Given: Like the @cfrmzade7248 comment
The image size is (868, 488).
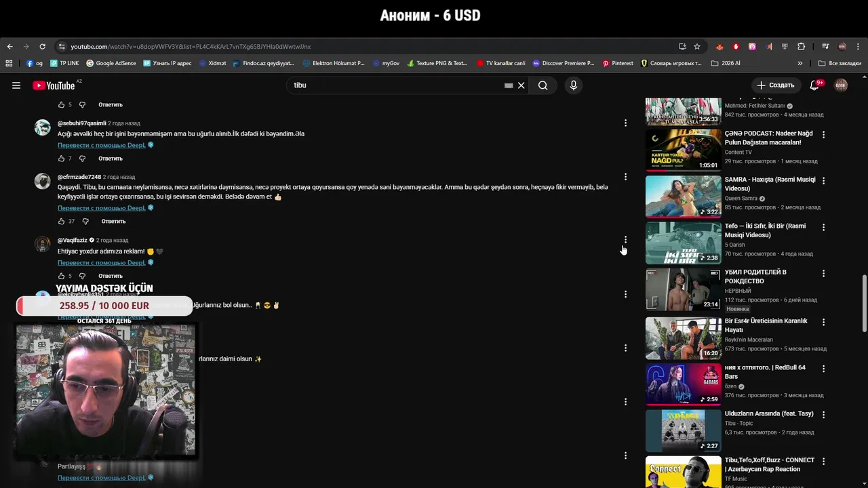Looking at the screenshot, I should [x=61, y=221].
